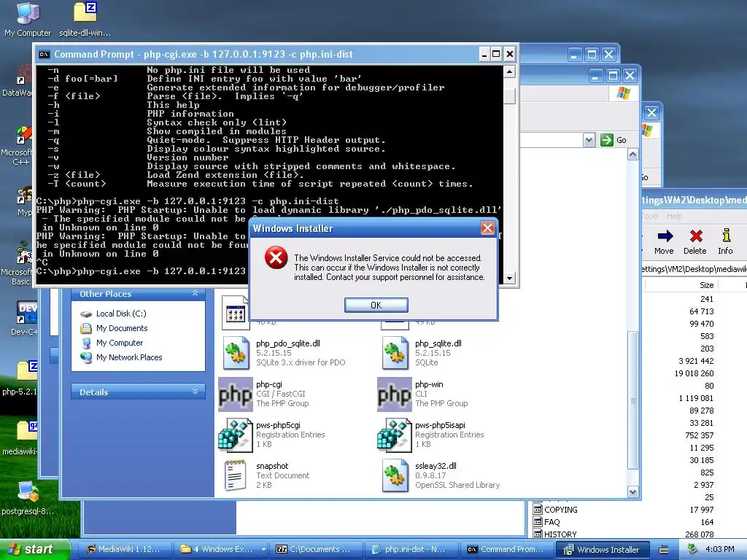
Task: Collapse the Other Places panel
Action: point(195,293)
